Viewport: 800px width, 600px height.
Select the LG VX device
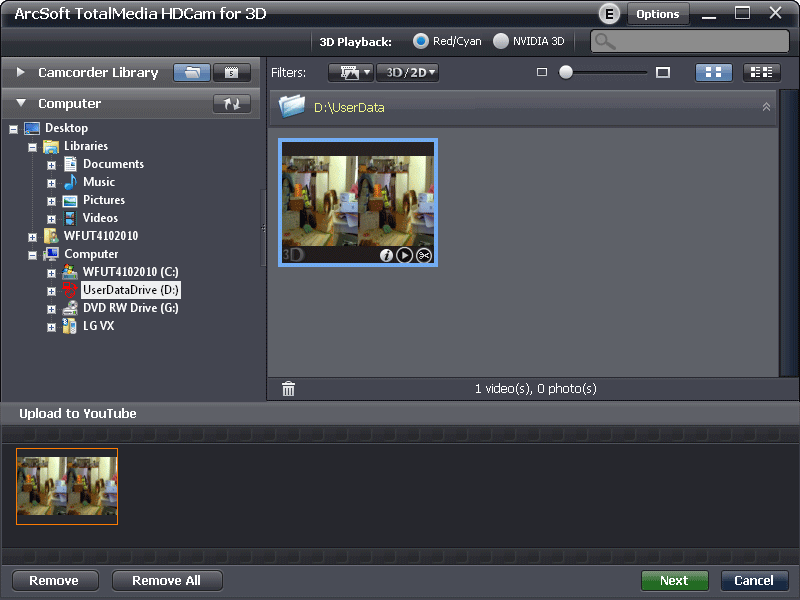98,326
